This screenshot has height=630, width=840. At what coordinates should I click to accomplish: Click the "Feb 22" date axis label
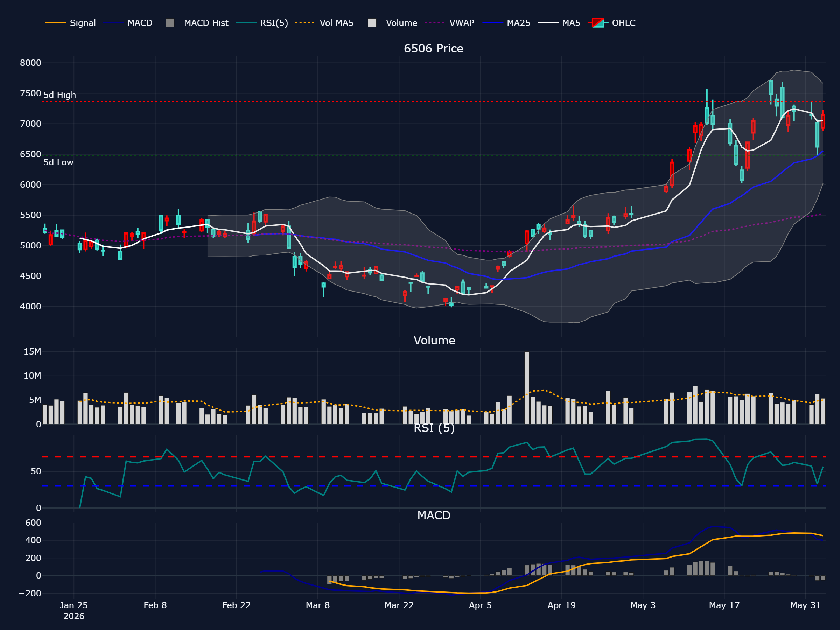pyautogui.click(x=237, y=605)
